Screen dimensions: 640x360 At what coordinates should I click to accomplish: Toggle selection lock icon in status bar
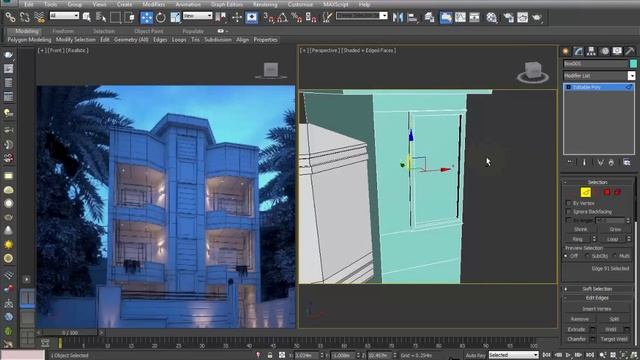tap(270, 355)
